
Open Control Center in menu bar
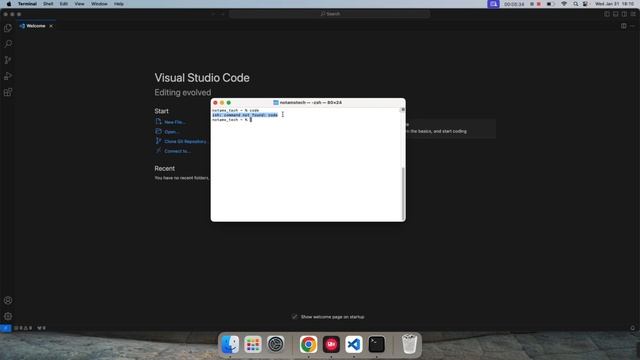click(x=585, y=4)
